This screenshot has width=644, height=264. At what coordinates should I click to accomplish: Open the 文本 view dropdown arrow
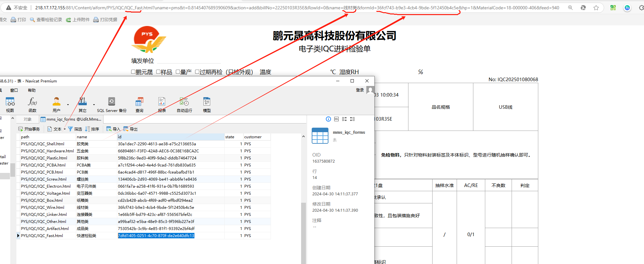tap(65, 129)
